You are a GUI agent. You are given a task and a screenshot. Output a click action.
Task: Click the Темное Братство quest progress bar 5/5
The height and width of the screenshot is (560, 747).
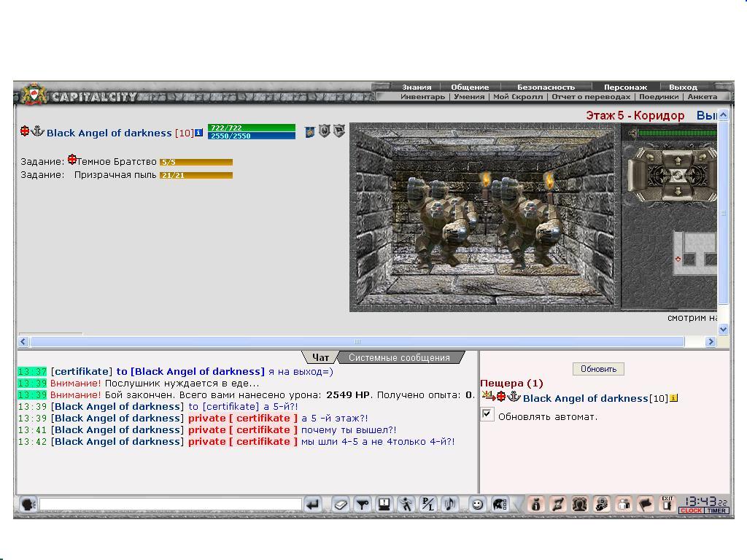click(x=196, y=162)
